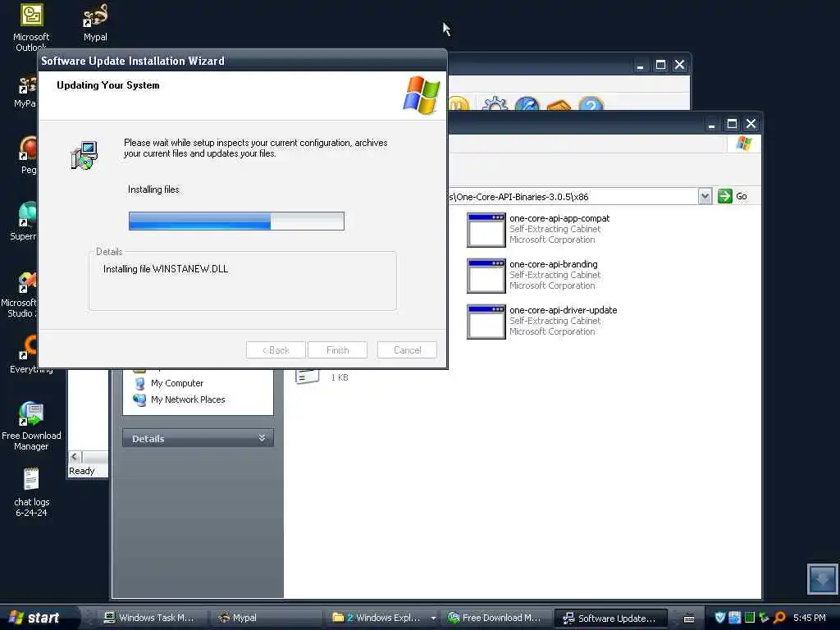840x630 pixels.
Task: Click the Explorer address path field
Action: coord(572,197)
